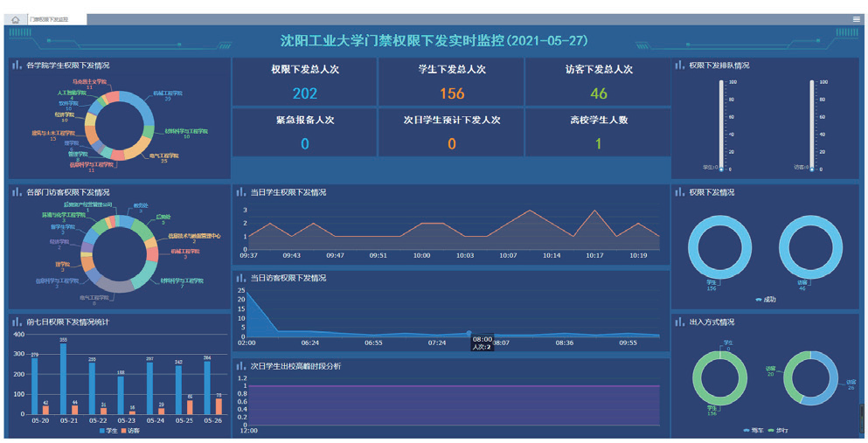Image resolution: width=868 pixels, height=443 pixels.
Task: Click bar chart icon beside 各部门访客权限下发情况
Action: pos(17,192)
